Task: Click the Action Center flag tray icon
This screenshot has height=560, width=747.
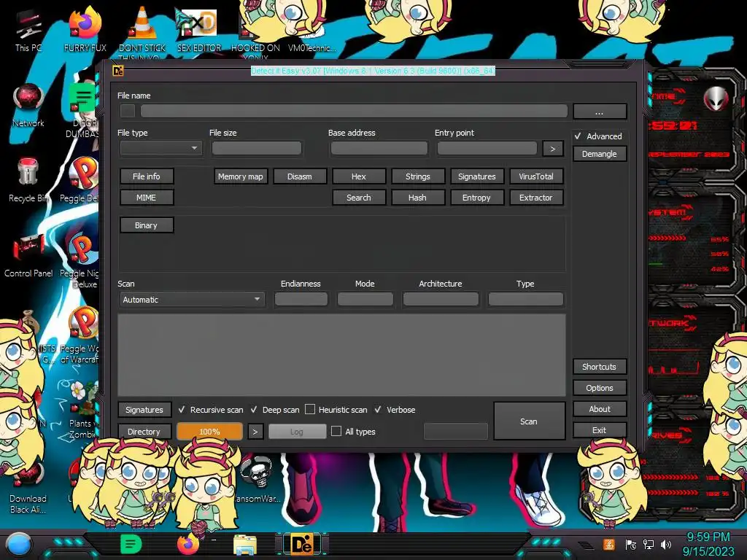Action: [631, 544]
